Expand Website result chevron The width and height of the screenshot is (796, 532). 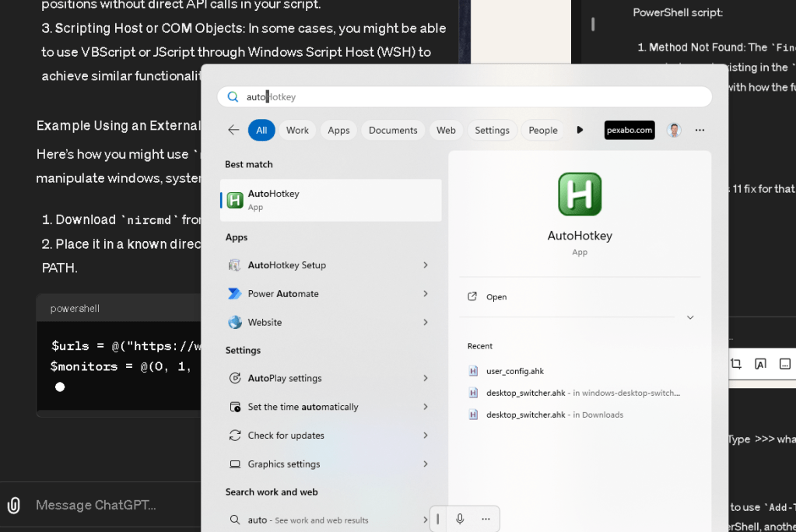click(x=426, y=322)
